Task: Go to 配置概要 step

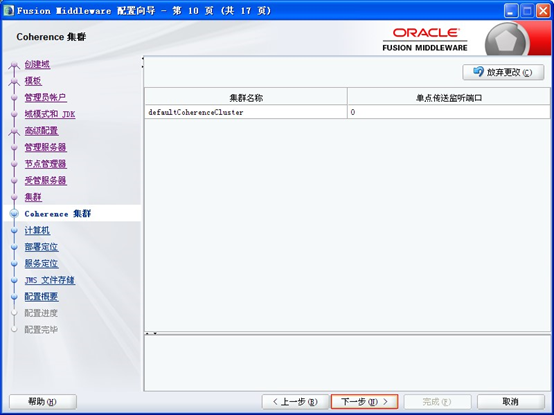Action: click(x=41, y=297)
